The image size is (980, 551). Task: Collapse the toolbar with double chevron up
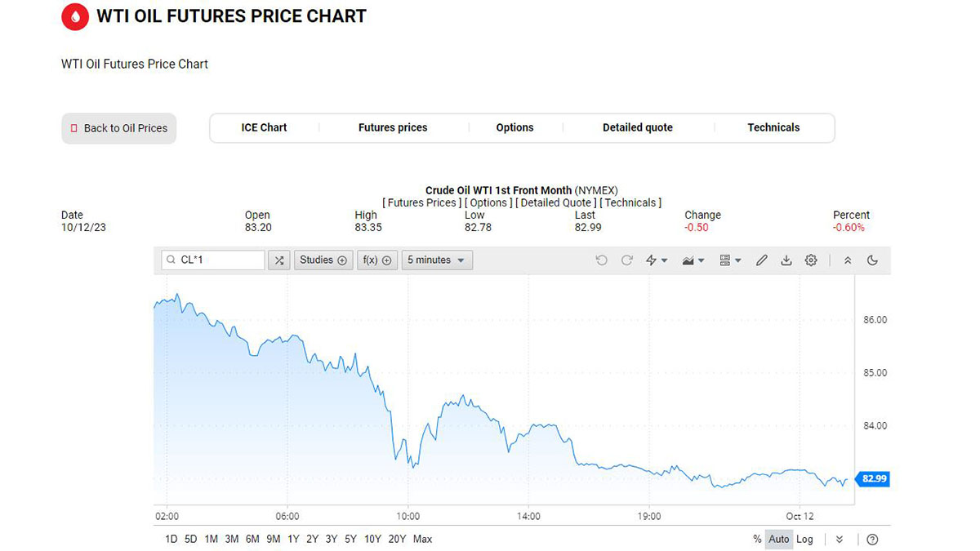click(x=848, y=260)
